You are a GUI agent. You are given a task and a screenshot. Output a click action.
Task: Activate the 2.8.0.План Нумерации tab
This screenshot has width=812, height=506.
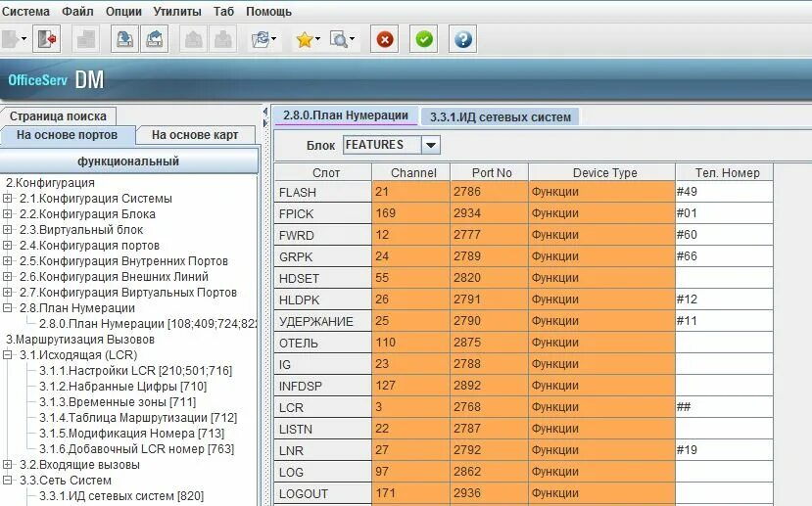pyautogui.click(x=346, y=115)
